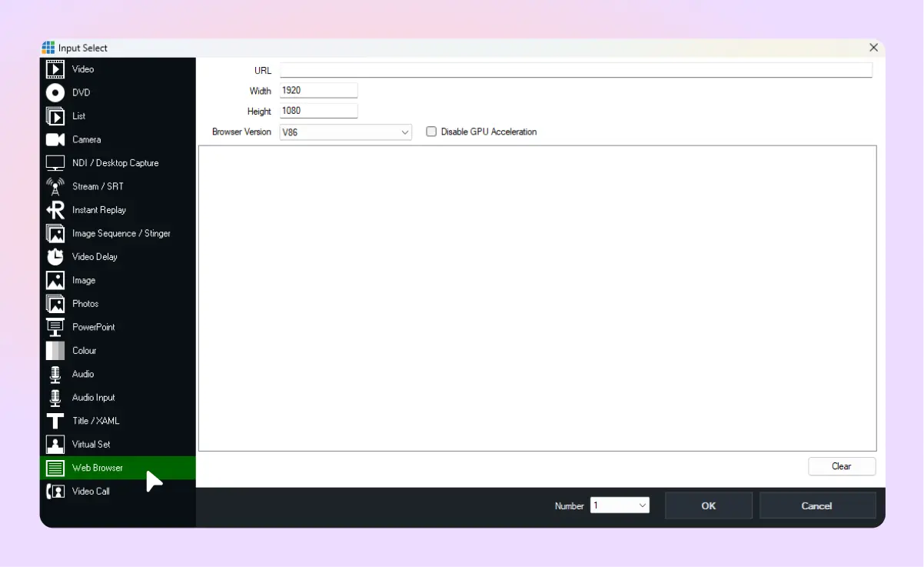Choose the List label
924x567 pixels.
[79, 116]
